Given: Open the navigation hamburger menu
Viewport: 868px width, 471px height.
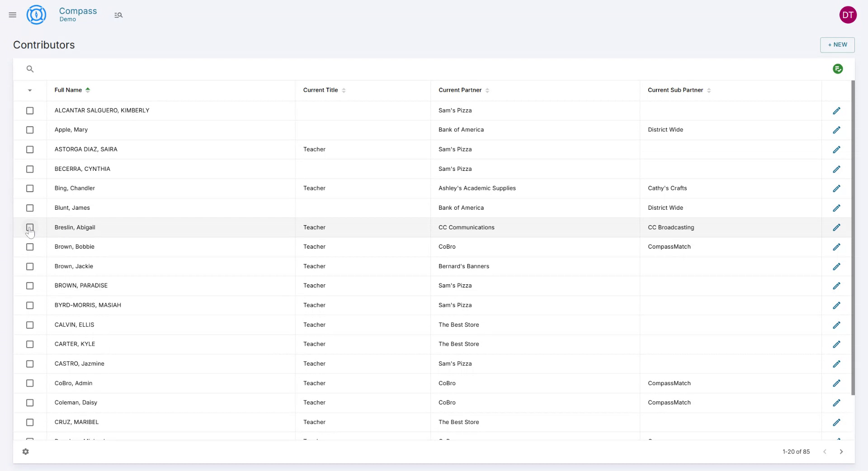Looking at the screenshot, I should [x=12, y=14].
